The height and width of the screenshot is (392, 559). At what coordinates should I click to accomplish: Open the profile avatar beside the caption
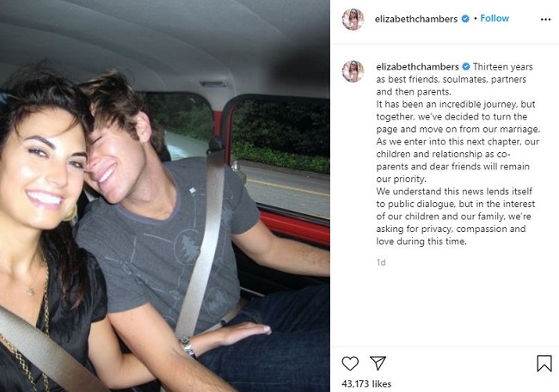click(353, 70)
